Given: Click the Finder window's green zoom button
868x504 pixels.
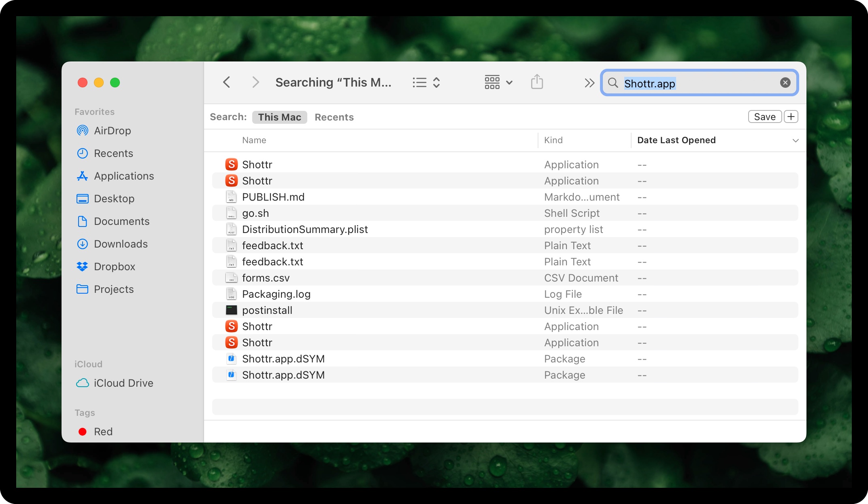Looking at the screenshot, I should (x=115, y=83).
